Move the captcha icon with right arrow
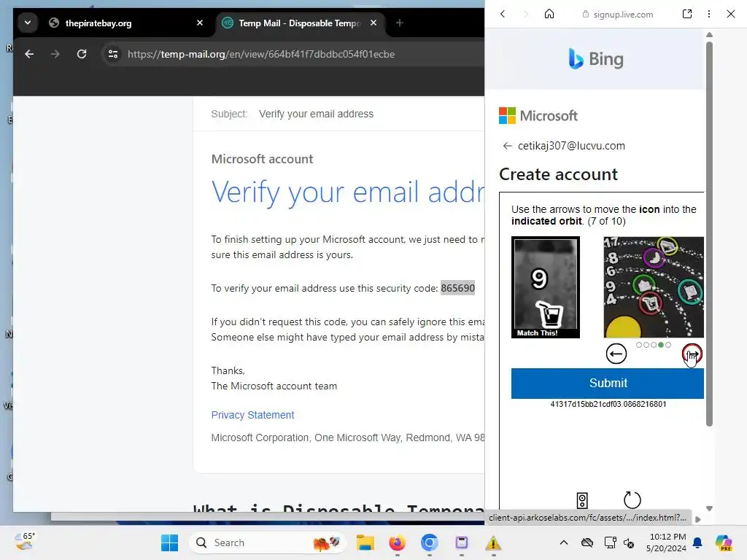The image size is (747, 560). tap(692, 354)
